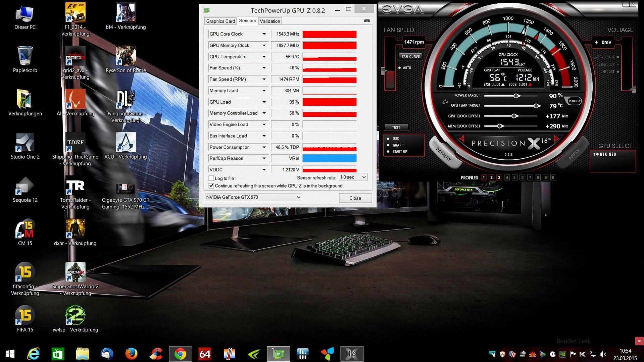Expand the Memory Used sensor dropdown
The height and width of the screenshot is (362, 644).
click(x=264, y=91)
